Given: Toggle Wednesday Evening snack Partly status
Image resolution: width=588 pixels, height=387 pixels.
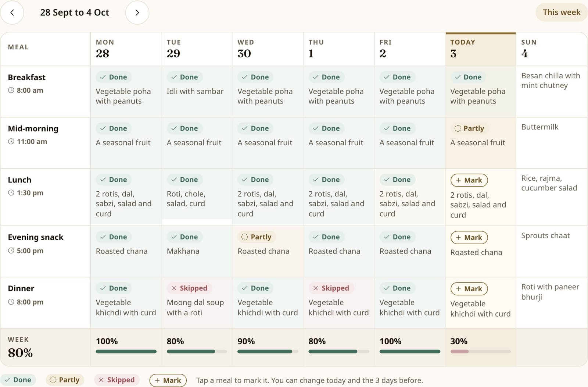Looking at the screenshot, I should [x=257, y=237].
